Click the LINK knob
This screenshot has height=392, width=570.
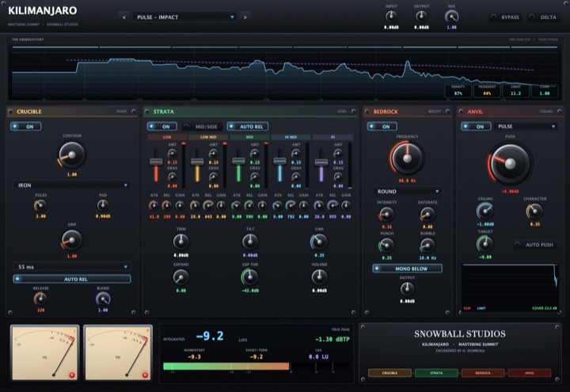(319, 242)
